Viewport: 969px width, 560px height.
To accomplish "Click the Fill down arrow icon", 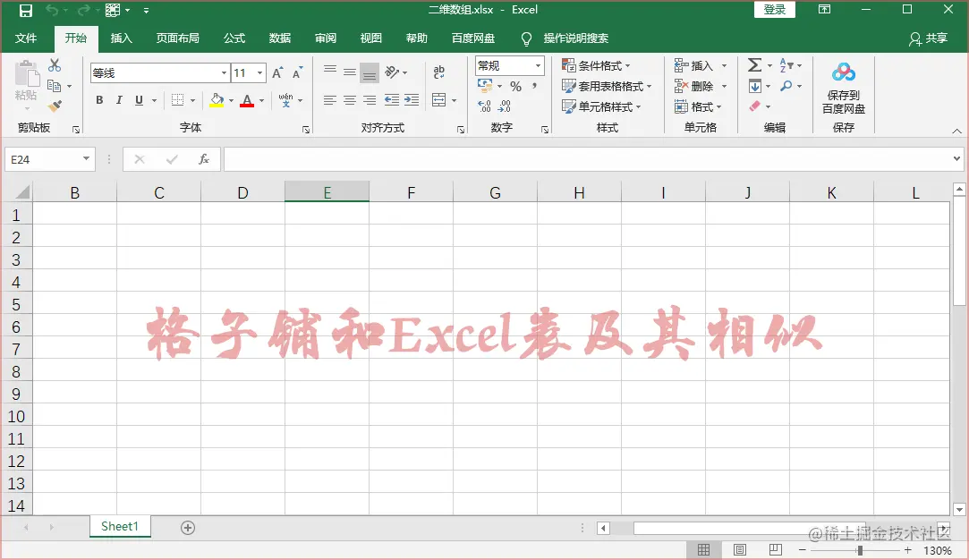I will coord(754,86).
